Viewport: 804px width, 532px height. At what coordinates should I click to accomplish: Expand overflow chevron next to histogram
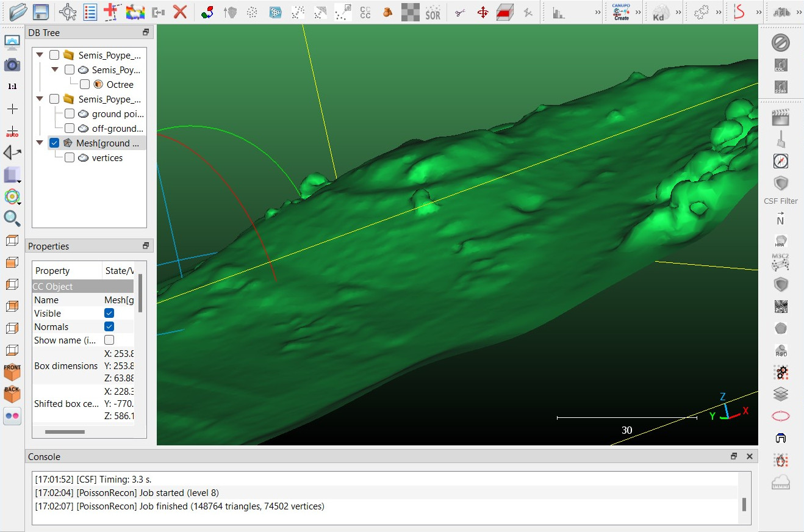pos(598,12)
